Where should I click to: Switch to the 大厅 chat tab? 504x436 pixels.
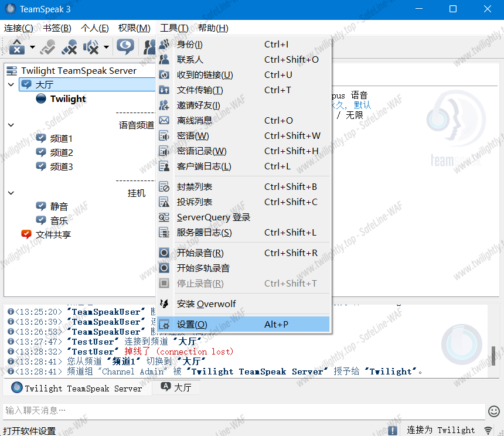[x=176, y=387]
